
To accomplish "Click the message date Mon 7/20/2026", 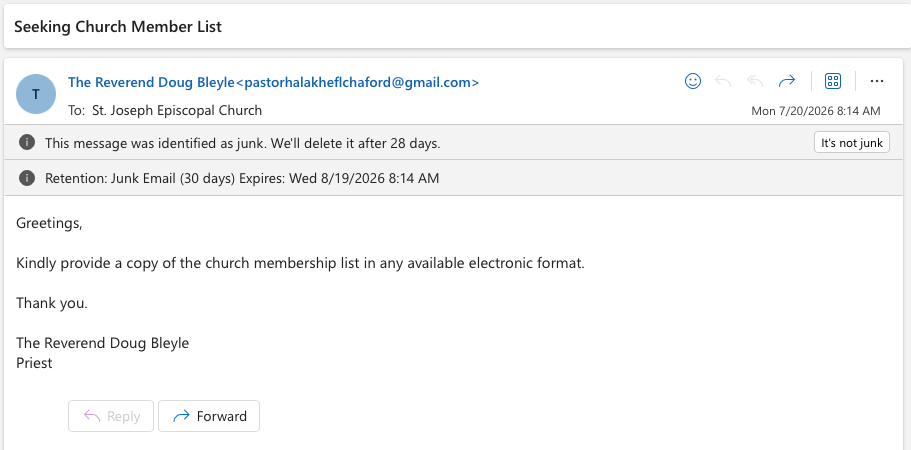I will coord(816,111).
